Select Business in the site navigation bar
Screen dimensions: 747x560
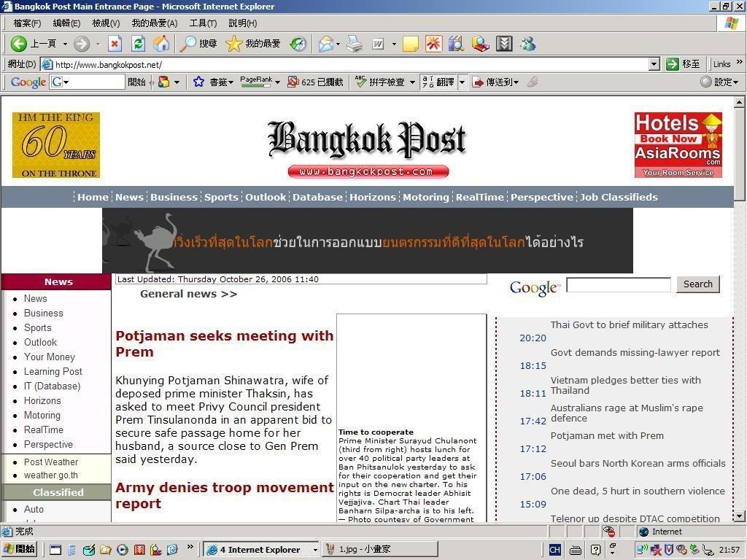[x=174, y=197]
